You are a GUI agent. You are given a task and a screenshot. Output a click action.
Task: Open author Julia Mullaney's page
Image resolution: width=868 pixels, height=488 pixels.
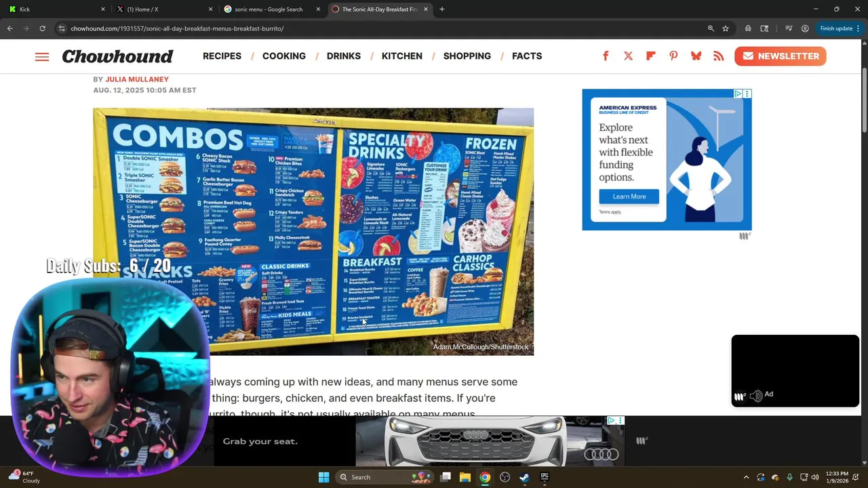(x=137, y=79)
